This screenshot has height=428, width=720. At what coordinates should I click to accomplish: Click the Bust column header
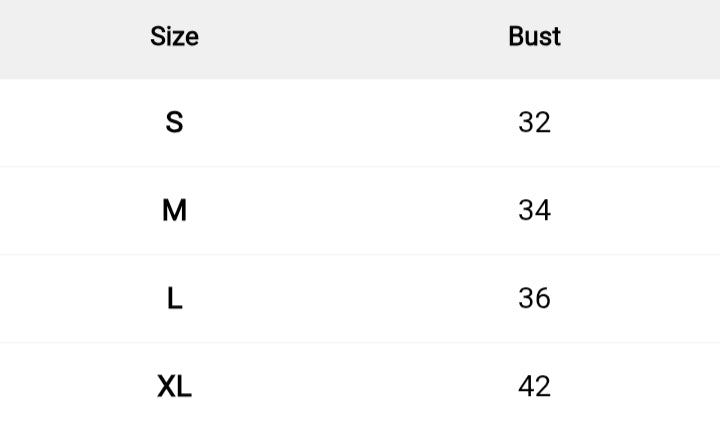tap(534, 37)
